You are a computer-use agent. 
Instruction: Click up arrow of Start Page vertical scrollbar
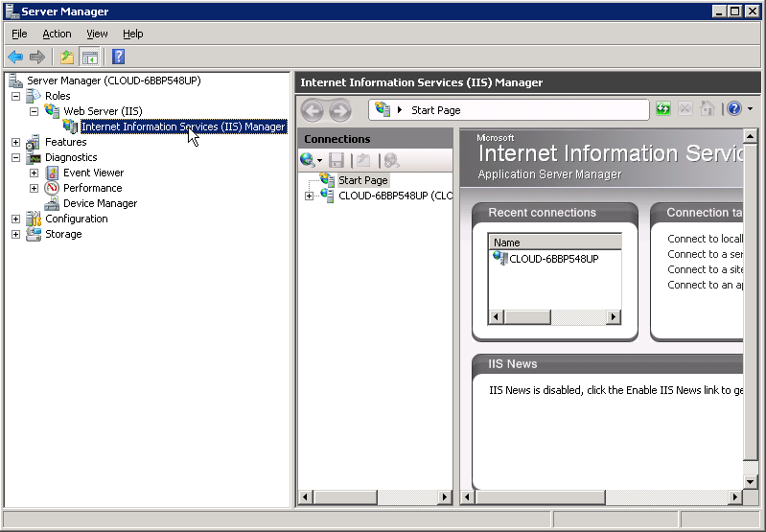click(750, 136)
